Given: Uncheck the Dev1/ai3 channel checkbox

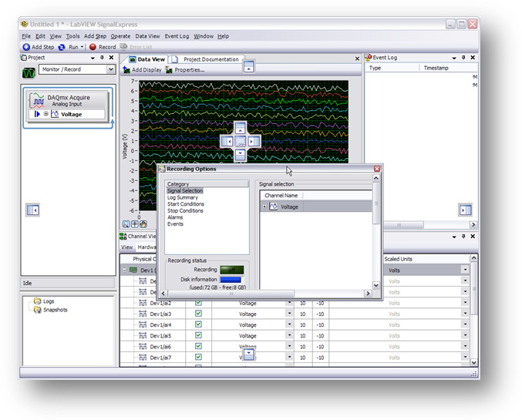Looking at the screenshot, I should (199, 314).
